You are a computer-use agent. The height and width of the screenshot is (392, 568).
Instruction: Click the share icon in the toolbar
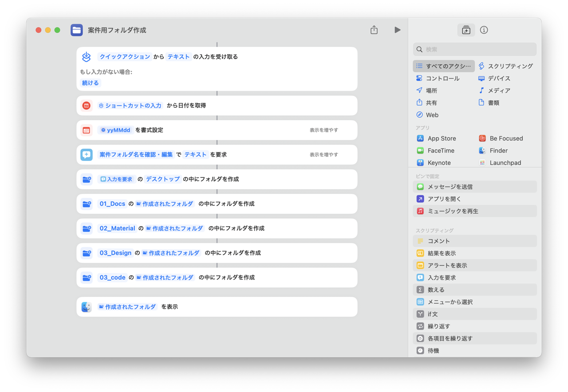374,30
